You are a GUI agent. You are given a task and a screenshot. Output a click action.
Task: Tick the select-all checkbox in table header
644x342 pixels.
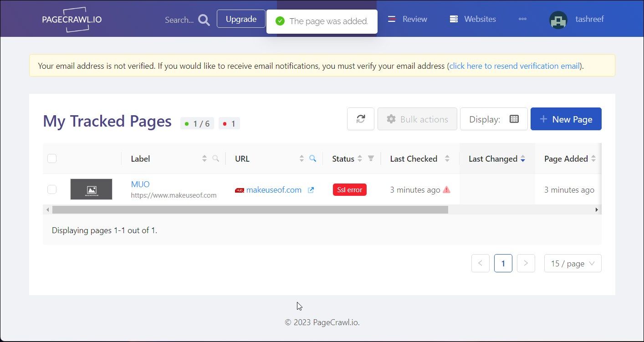pyautogui.click(x=52, y=158)
